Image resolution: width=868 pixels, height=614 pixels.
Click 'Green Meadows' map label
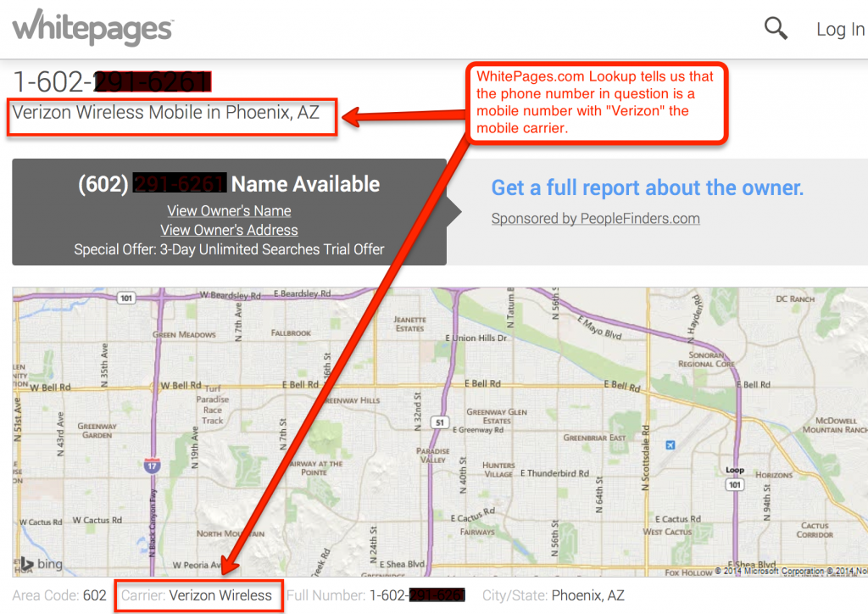pyautogui.click(x=184, y=334)
